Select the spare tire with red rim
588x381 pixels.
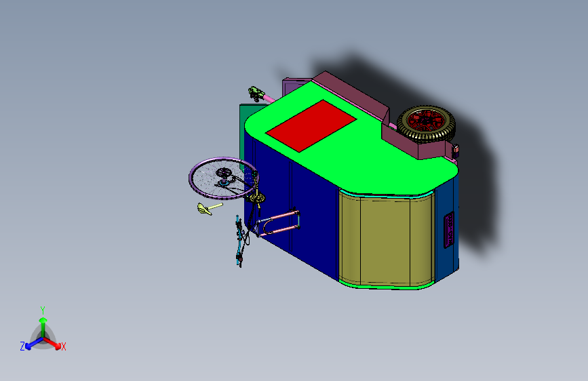[x=426, y=124]
